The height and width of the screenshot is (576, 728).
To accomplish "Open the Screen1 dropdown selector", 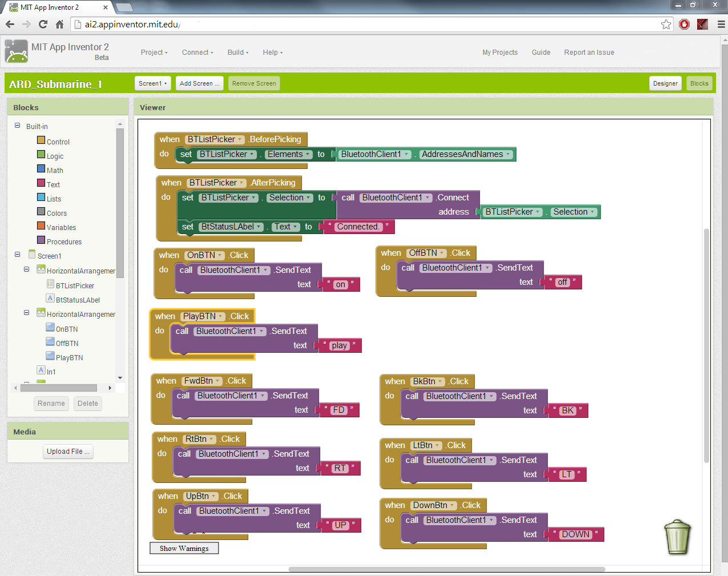I will point(153,83).
